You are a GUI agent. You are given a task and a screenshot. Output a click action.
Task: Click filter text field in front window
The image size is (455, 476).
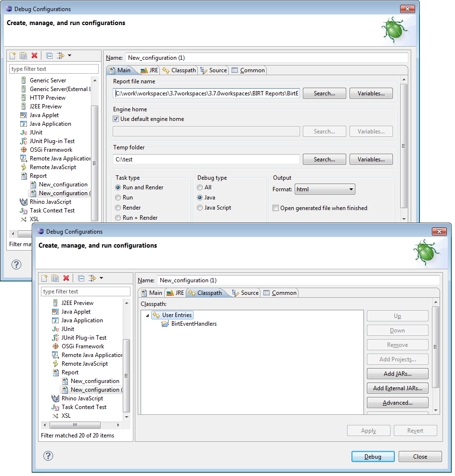pyautogui.click(x=86, y=291)
